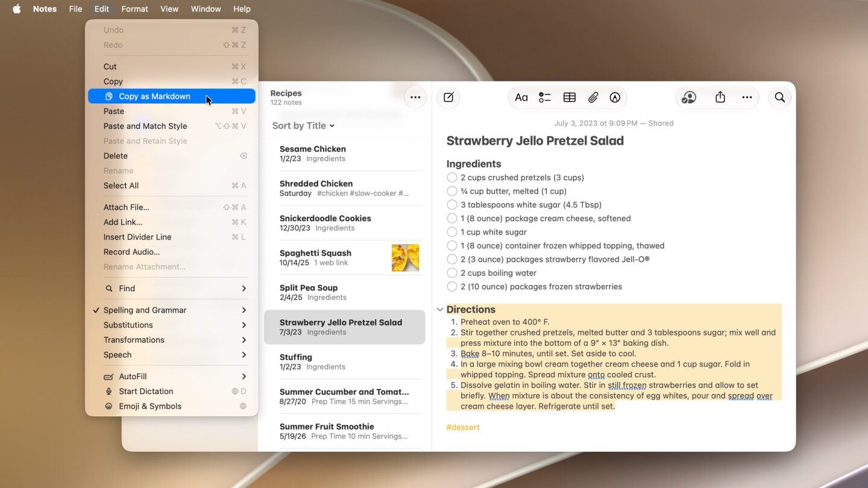868x488 pixels.
Task: Expand the AutoFill submenu
Action: 244,377
